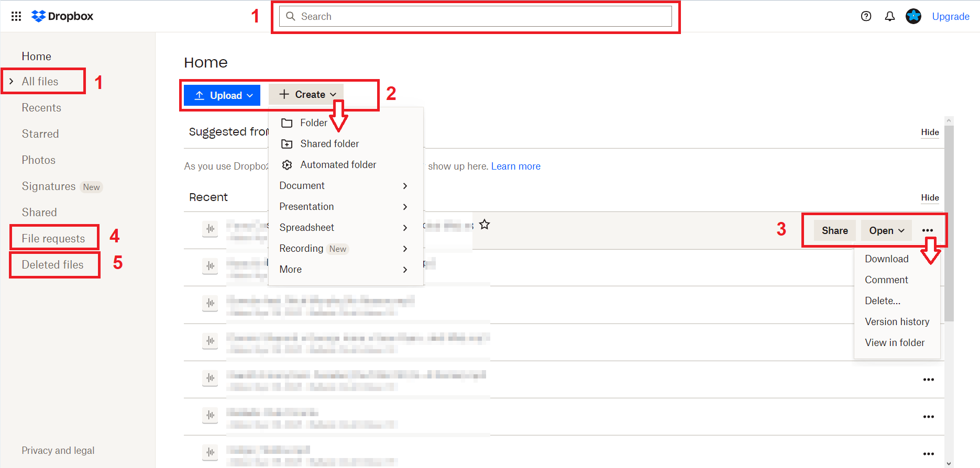
Task: Click the vertical scrollbar down arrow
Action: pos(949,463)
